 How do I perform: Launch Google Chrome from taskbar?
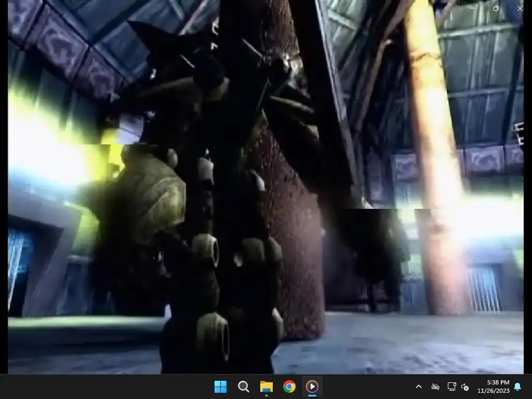[289, 387]
